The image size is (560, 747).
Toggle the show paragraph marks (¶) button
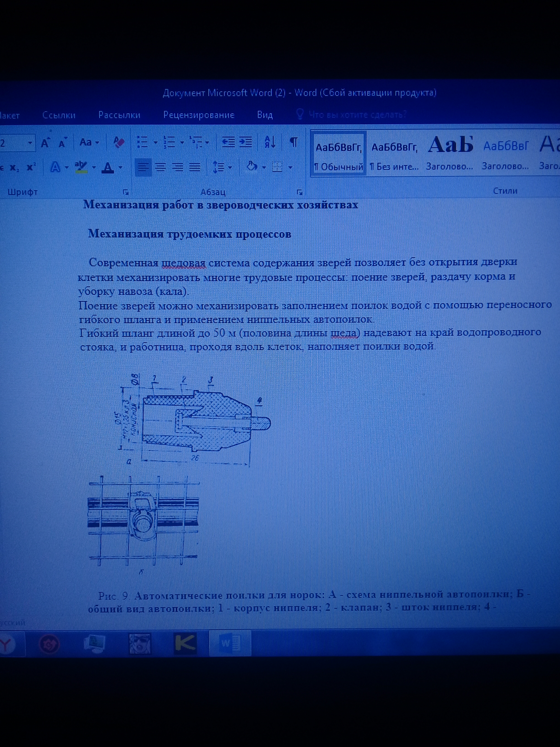tap(294, 142)
